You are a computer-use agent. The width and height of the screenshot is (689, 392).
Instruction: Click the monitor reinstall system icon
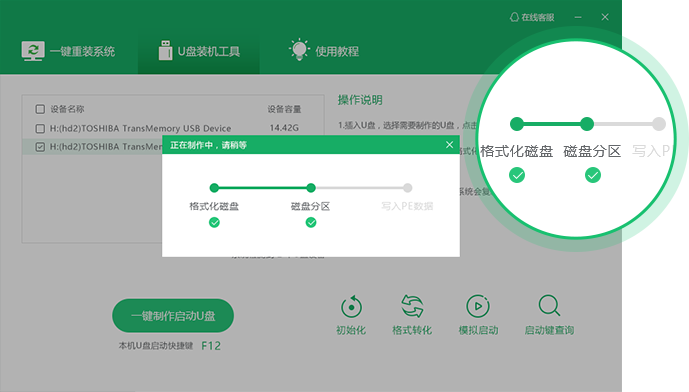point(33,51)
